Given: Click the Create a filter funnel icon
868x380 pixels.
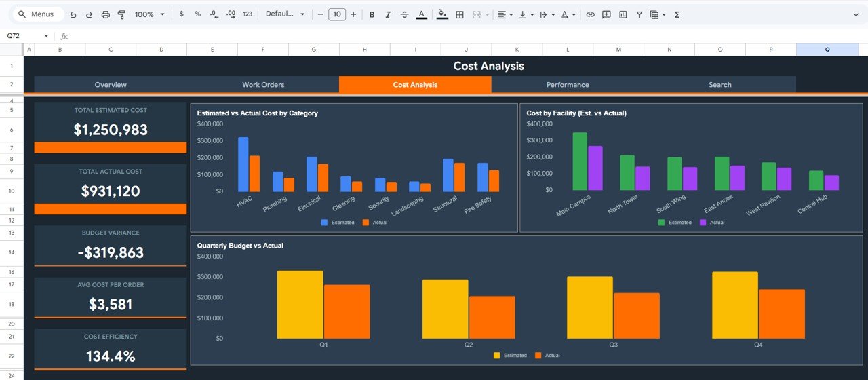Looking at the screenshot, I should (x=639, y=14).
